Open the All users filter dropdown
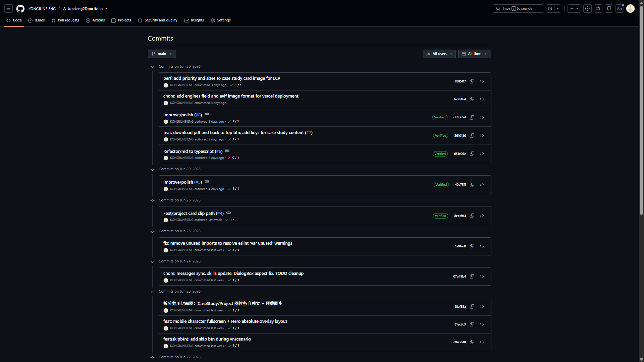 pos(439,54)
